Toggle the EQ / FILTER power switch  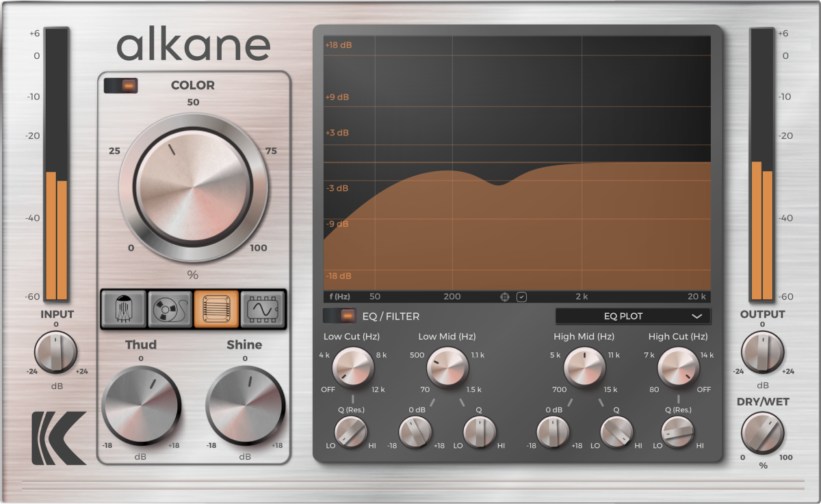(x=340, y=315)
